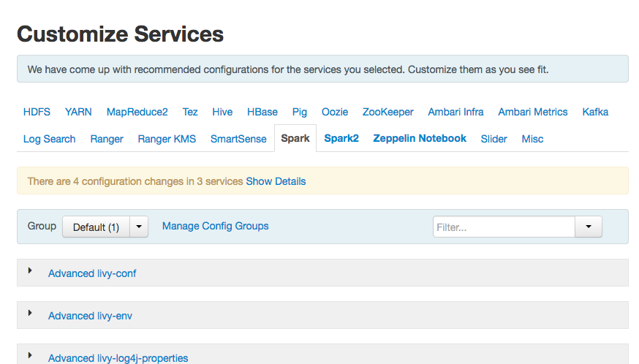Switch to the Hive tab
This screenshot has height=364, width=639.
pyautogui.click(x=222, y=112)
